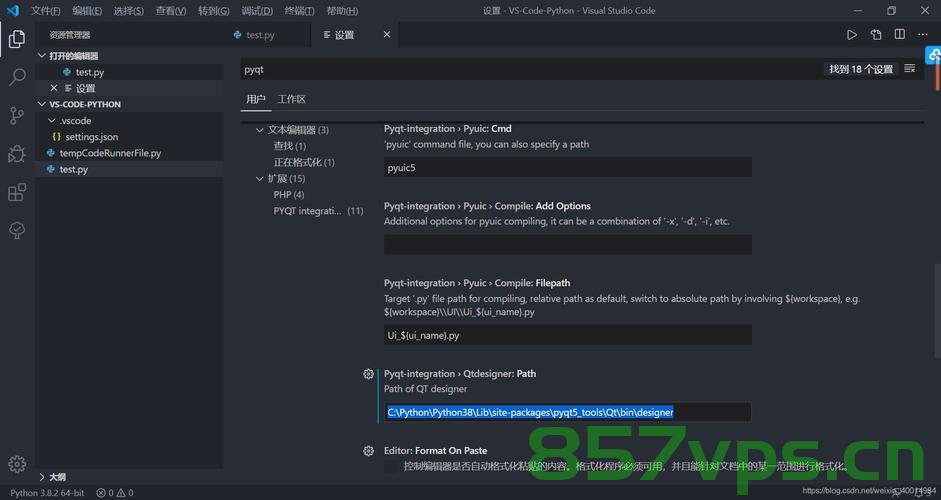Close the 设置 editor tab
This screenshot has width=941, height=500.
[x=386, y=35]
